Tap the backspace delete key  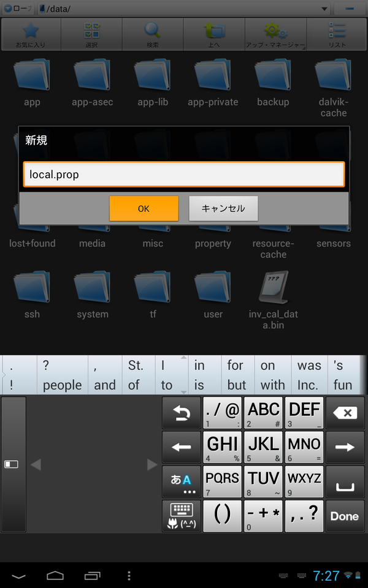tap(345, 413)
